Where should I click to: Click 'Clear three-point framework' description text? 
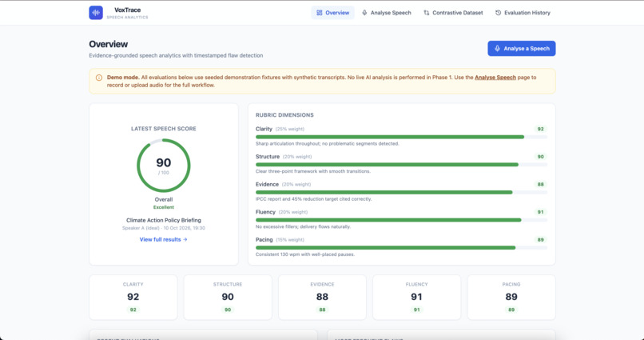313,171
